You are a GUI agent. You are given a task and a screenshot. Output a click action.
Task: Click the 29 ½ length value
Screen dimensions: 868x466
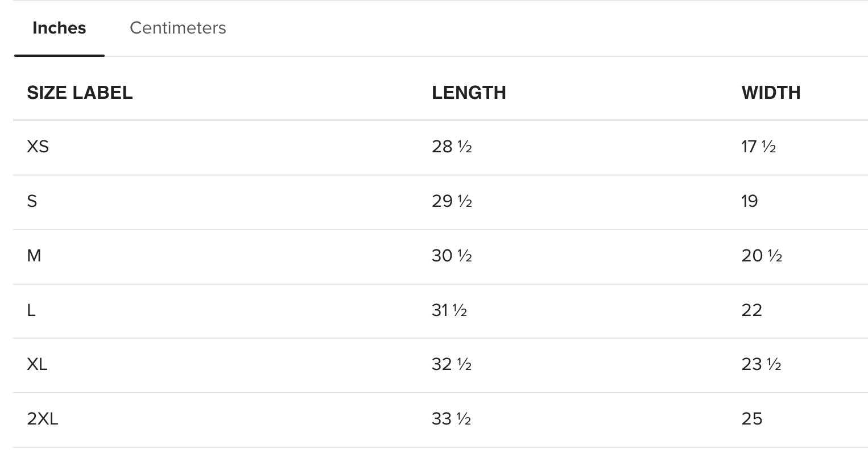click(x=452, y=201)
